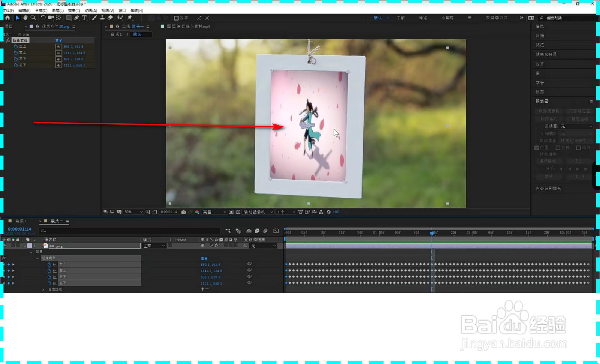The width and height of the screenshot is (600, 364).
Task: Open the 正常 blend mode dropdown
Action: pyautogui.click(x=154, y=246)
